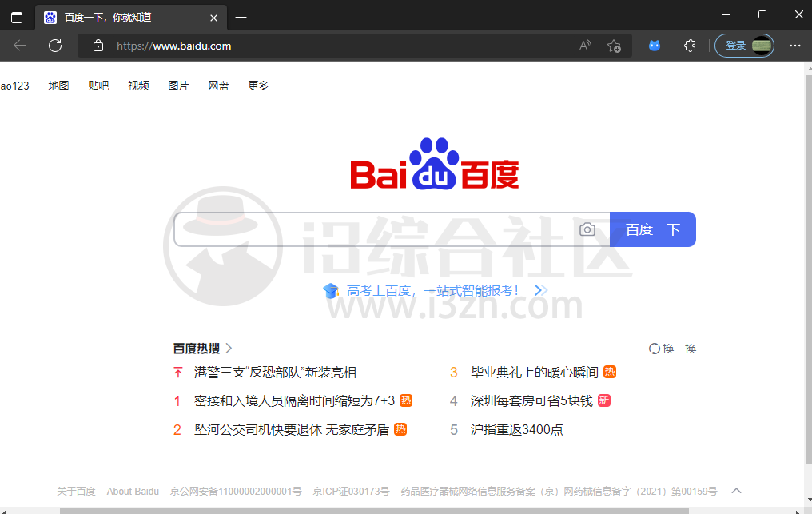Image resolution: width=812 pixels, height=514 pixels.
Task: Open 贴吧 navigation link
Action: click(98, 86)
